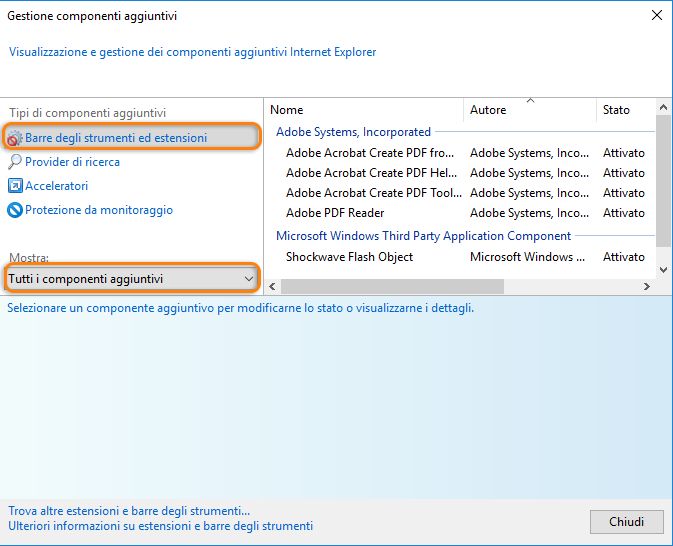Collapse the Adobe Systems, Incorporated group

point(353,132)
